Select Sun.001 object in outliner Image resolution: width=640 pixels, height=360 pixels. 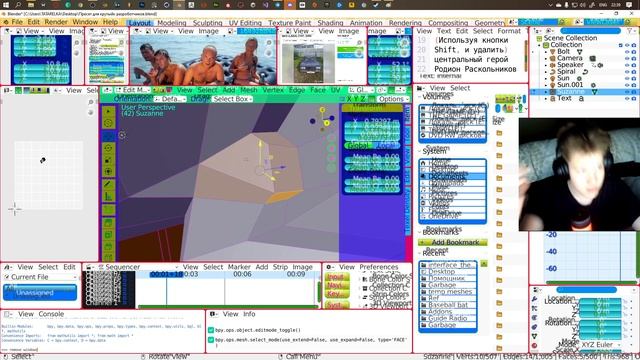coord(570,84)
